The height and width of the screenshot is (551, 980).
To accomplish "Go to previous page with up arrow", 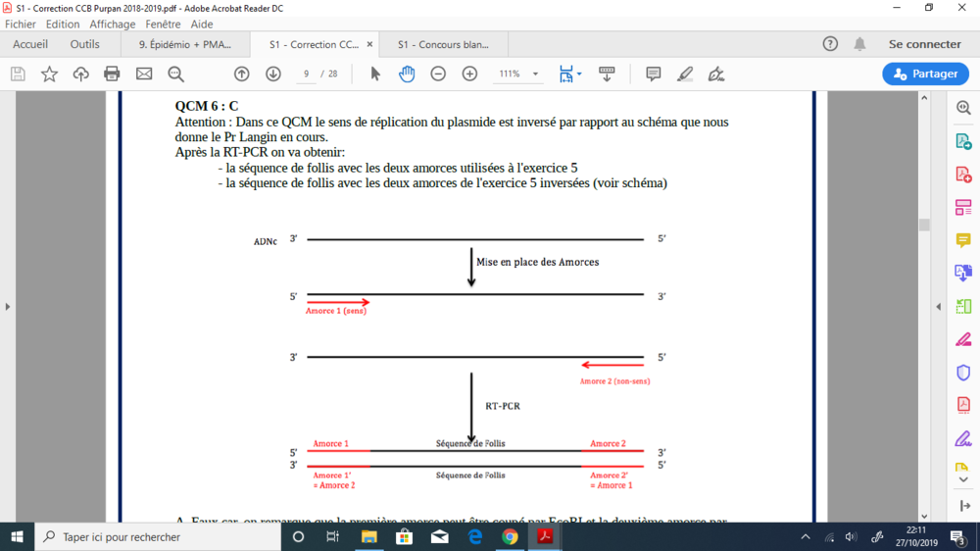I will click(x=242, y=74).
